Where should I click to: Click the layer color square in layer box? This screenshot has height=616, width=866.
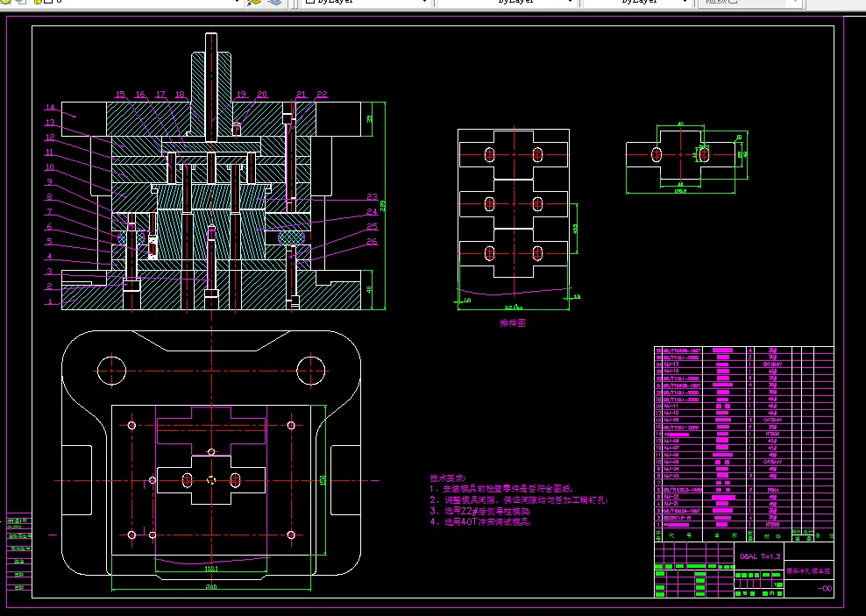click(48, 2)
